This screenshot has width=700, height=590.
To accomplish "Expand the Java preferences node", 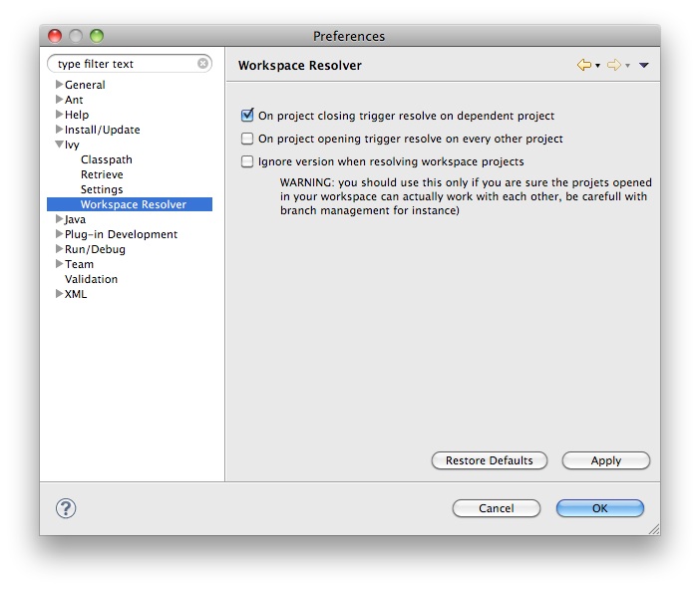I will click(60, 219).
